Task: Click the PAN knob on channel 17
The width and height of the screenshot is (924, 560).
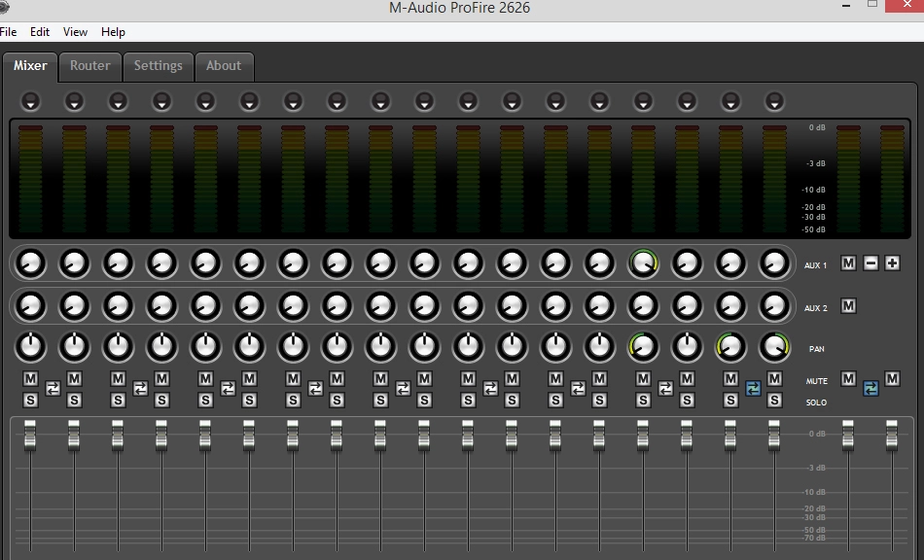Action: tap(730, 347)
